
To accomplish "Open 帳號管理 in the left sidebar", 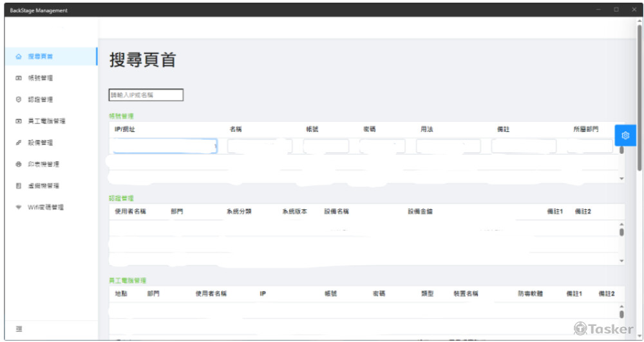I will (x=40, y=78).
